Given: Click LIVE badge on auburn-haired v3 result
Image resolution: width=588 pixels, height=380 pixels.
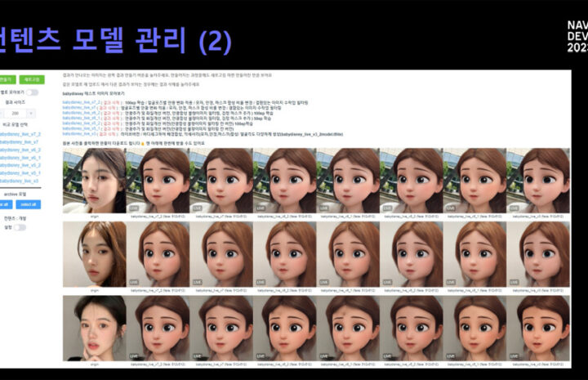Looking at the screenshot, I should [514, 282].
